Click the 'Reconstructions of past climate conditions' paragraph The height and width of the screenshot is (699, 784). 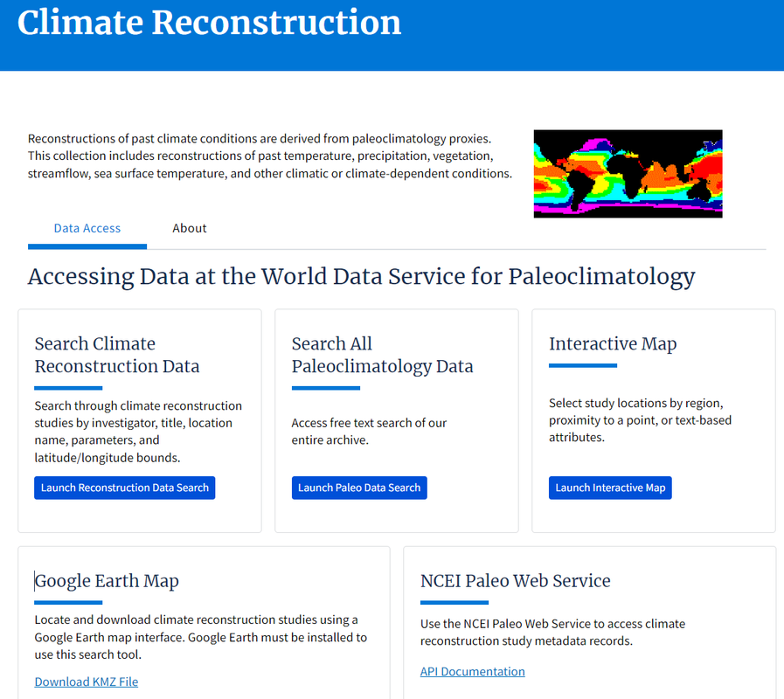(270, 156)
